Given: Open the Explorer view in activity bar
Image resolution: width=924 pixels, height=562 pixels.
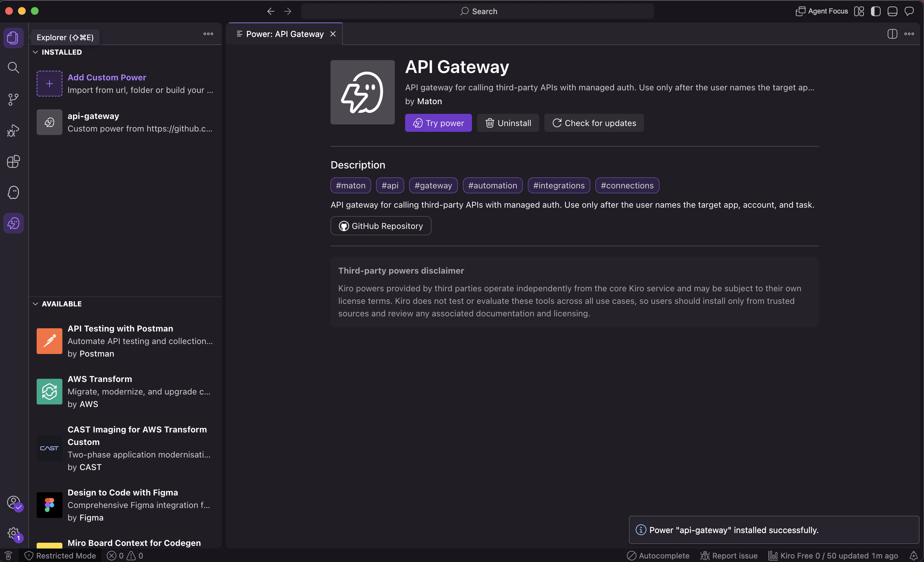Looking at the screenshot, I should [x=14, y=38].
